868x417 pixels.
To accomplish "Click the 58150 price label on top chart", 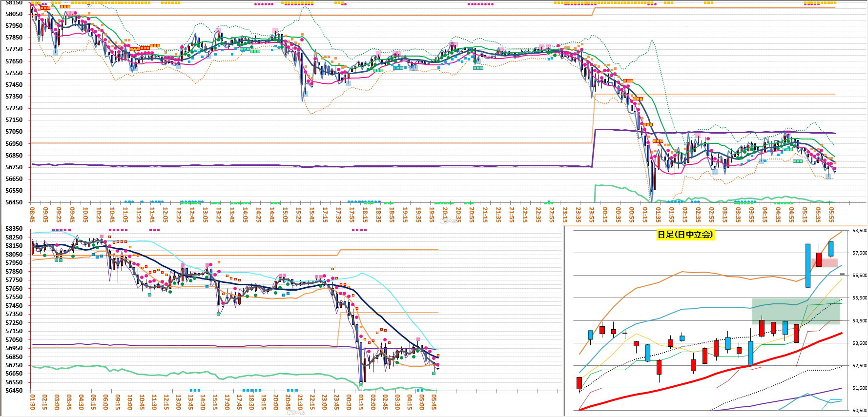I will point(14,2).
